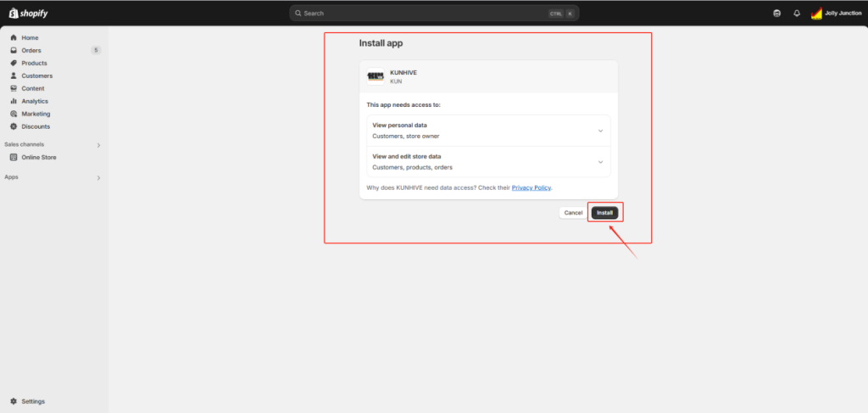Click the KUN developer name text
868x413 pixels.
(396, 81)
